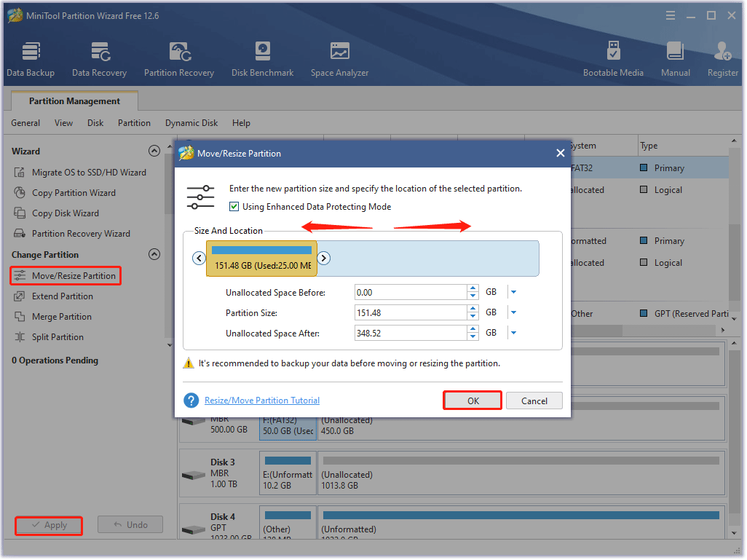Select the Unallocated 1013.8 GB block on Disk 3

pyautogui.click(x=521, y=474)
